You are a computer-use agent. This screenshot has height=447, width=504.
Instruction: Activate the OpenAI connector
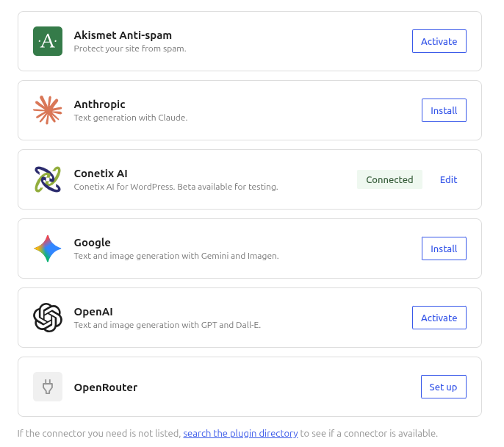pos(439,318)
